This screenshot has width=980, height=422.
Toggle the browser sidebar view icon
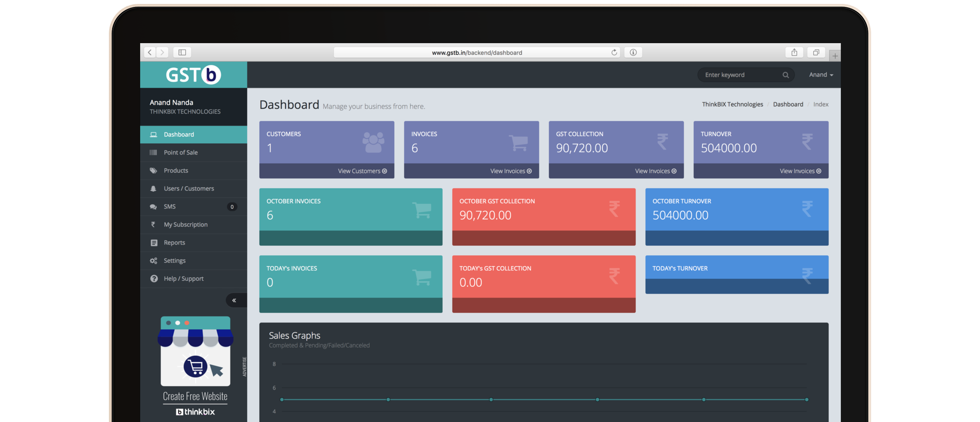pyautogui.click(x=182, y=52)
